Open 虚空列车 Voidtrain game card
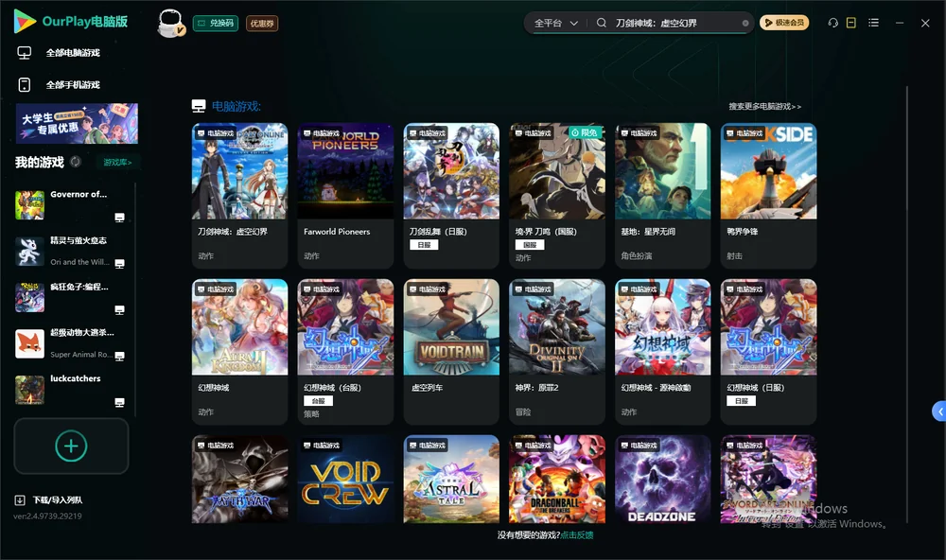Image resolution: width=946 pixels, height=560 pixels. (x=451, y=352)
